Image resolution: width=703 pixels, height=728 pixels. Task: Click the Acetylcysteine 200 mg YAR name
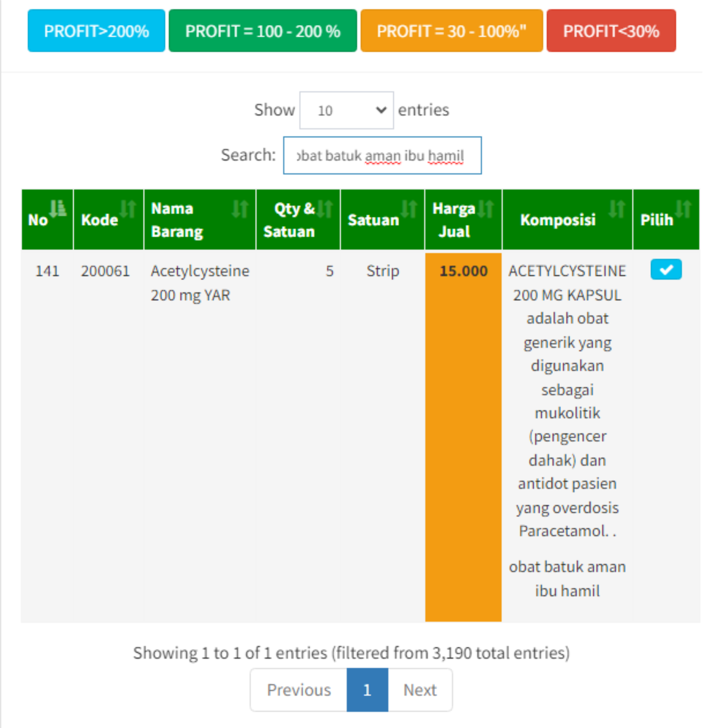[x=200, y=283]
